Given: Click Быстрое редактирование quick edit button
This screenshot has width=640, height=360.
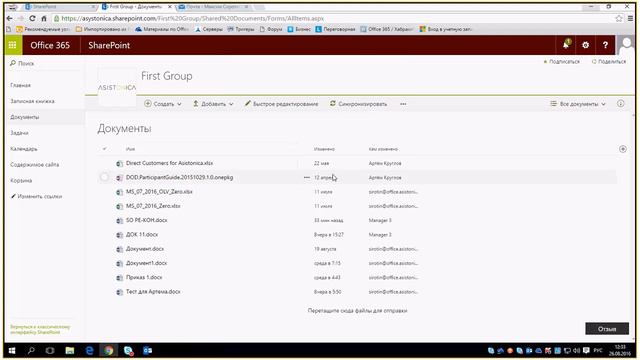Looking at the screenshot, I should pyautogui.click(x=281, y=104).
